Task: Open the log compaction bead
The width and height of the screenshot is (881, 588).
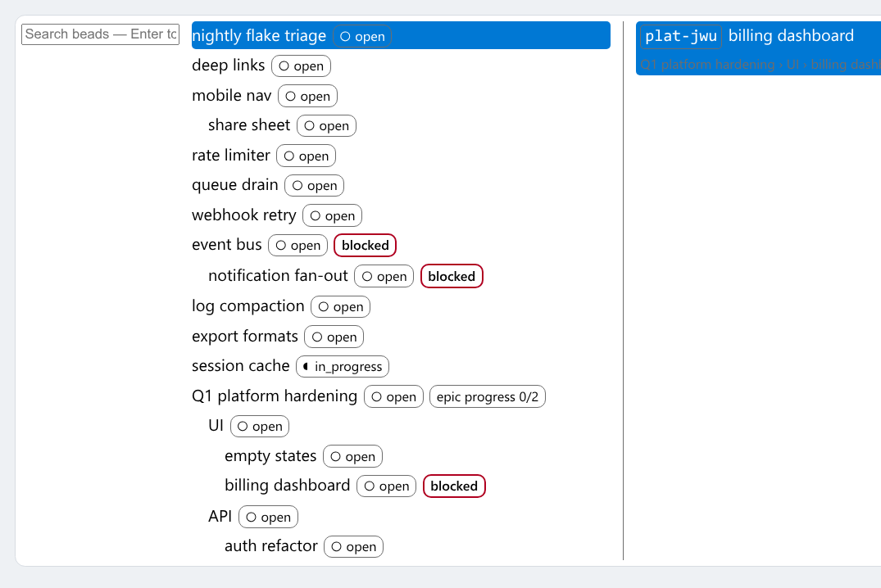Action: tap(247, 306)
